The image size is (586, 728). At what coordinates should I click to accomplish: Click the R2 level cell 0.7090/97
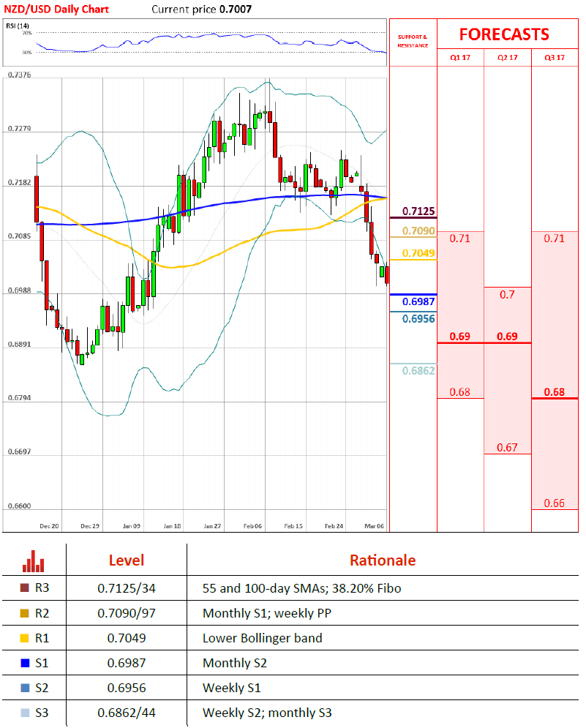tap(127, 613)
